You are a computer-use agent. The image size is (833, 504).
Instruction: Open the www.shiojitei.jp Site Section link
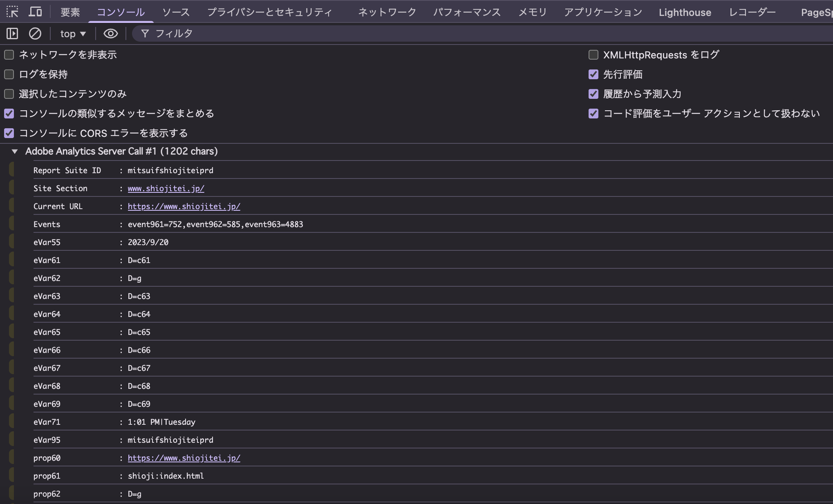pyautogui.click(x=166, y=188)
